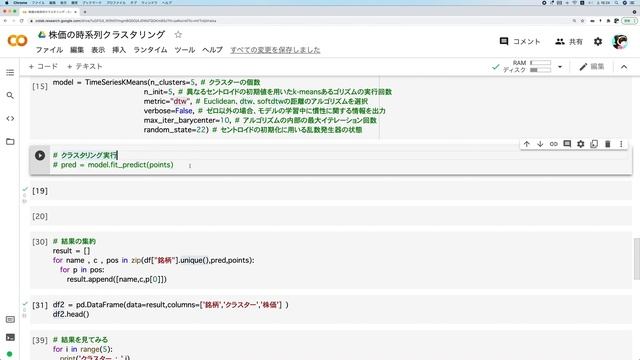Image resolution: width=640 pixels, height=360 pixels.
Task: Add a new text cell with + テキスト
Action: (x=84, y=66)
